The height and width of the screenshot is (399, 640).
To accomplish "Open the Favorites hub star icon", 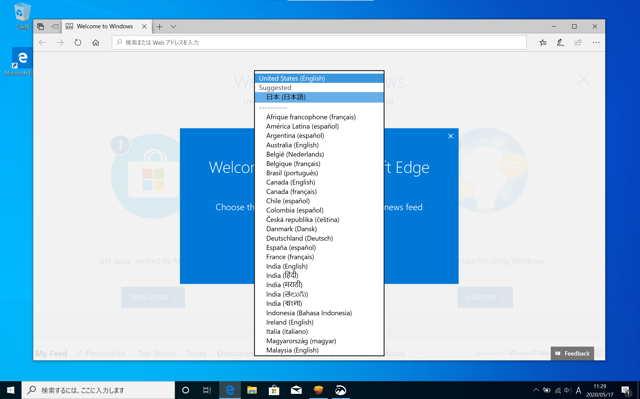I will (542, 42).
